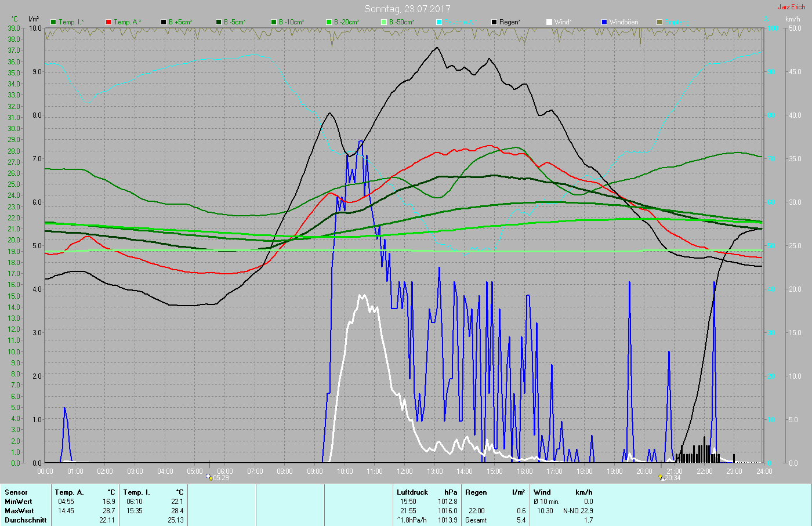Toggle the Temp. I. series label
812x526 pixels.
coord(71,22)
